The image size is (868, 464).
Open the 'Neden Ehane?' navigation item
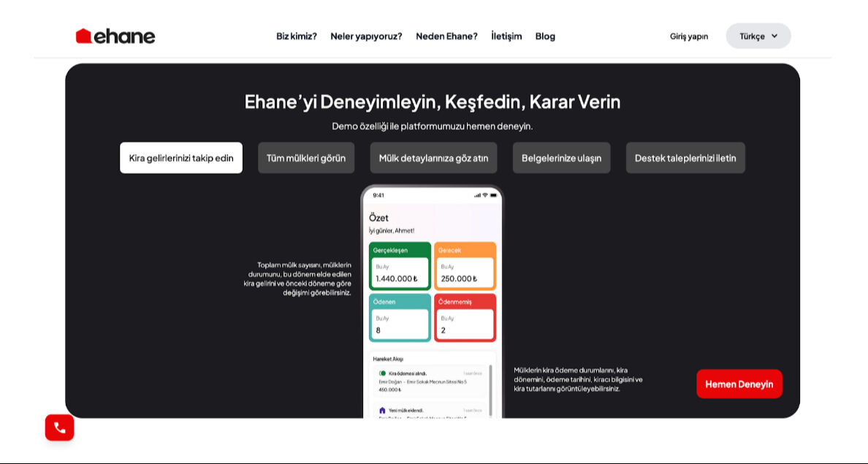pos(446,36)
